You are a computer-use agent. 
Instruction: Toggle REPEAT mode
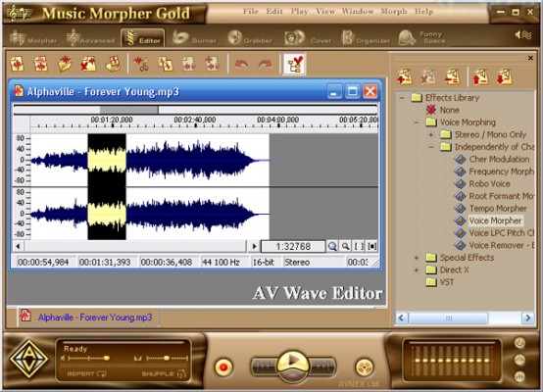pos(86,374)
